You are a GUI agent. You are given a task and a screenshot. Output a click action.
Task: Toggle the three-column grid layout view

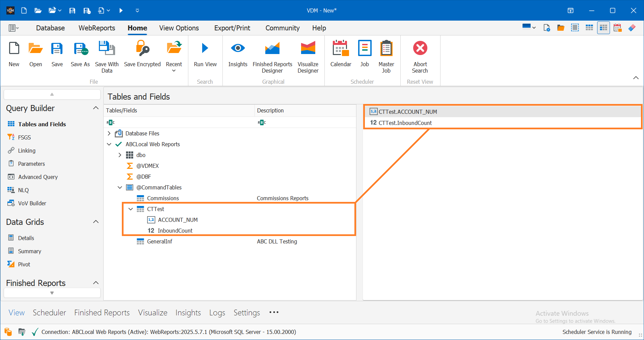coord(589,27)
